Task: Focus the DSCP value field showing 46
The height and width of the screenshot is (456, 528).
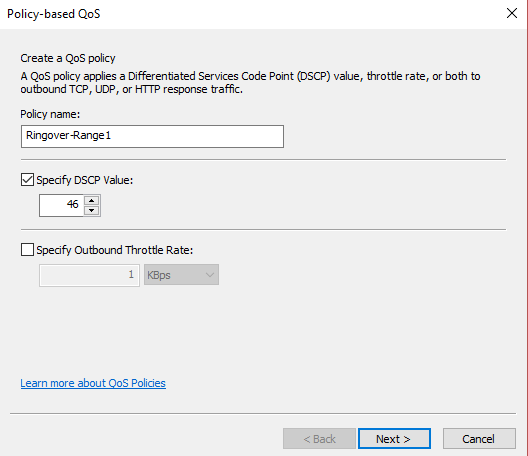Action: 61,205
